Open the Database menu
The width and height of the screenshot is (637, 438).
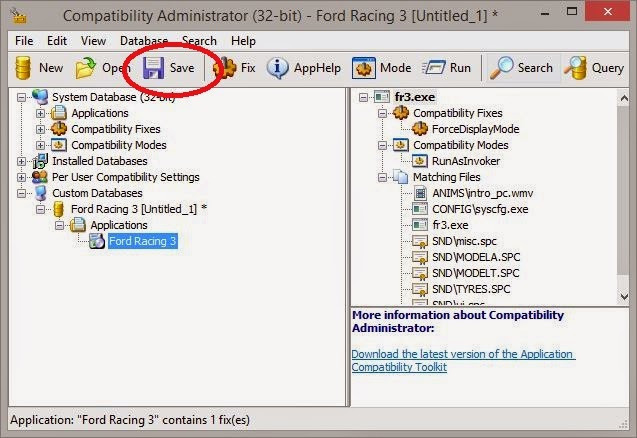[144, 41]
